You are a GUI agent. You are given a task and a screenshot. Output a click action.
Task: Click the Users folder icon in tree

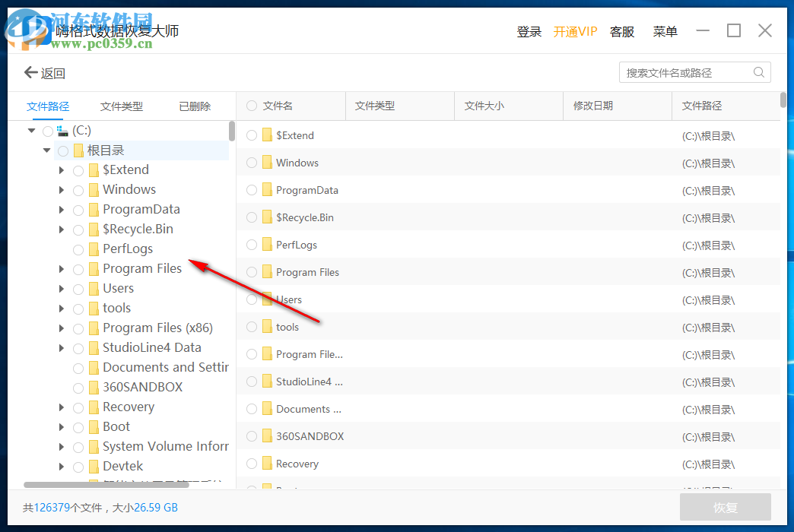[94, 289]
